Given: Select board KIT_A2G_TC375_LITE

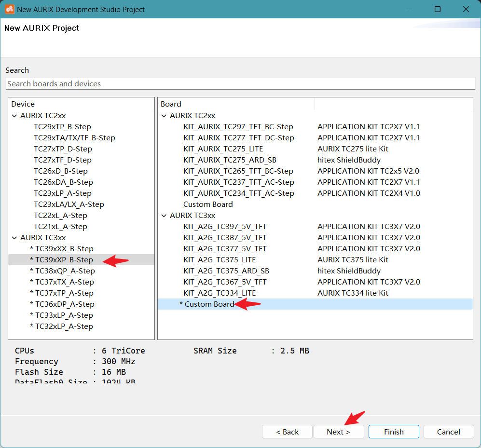Looking at the screenshot, I should pos(220,260).
